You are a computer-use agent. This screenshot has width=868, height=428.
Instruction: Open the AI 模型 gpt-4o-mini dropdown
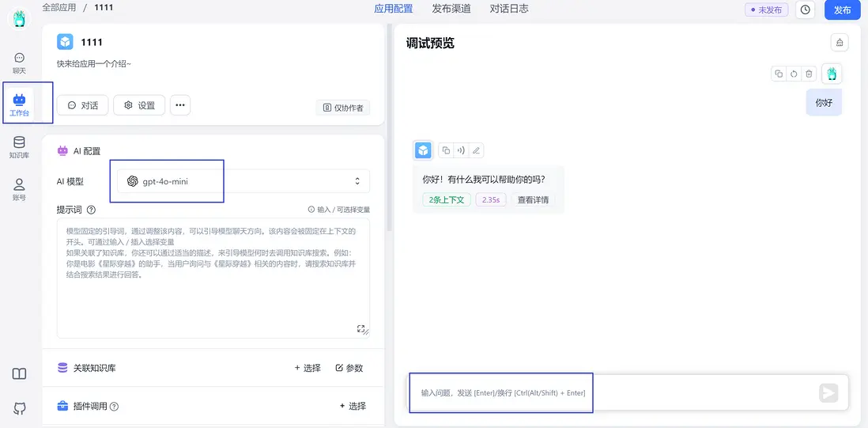pyautogui.click(x=243, y=181)
